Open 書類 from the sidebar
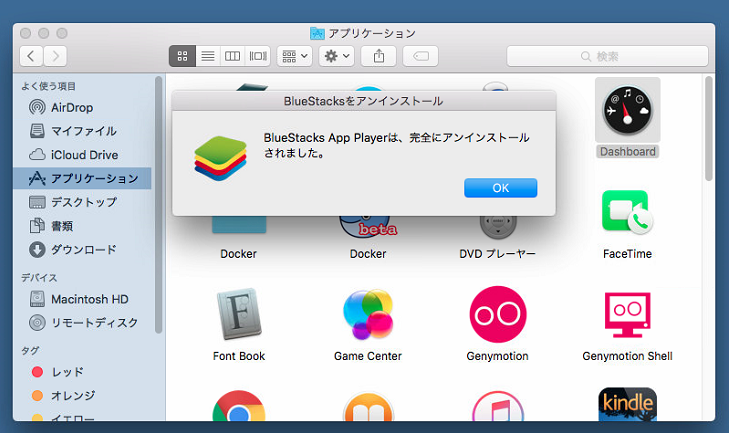729x433 pixels. click(84, 226)
